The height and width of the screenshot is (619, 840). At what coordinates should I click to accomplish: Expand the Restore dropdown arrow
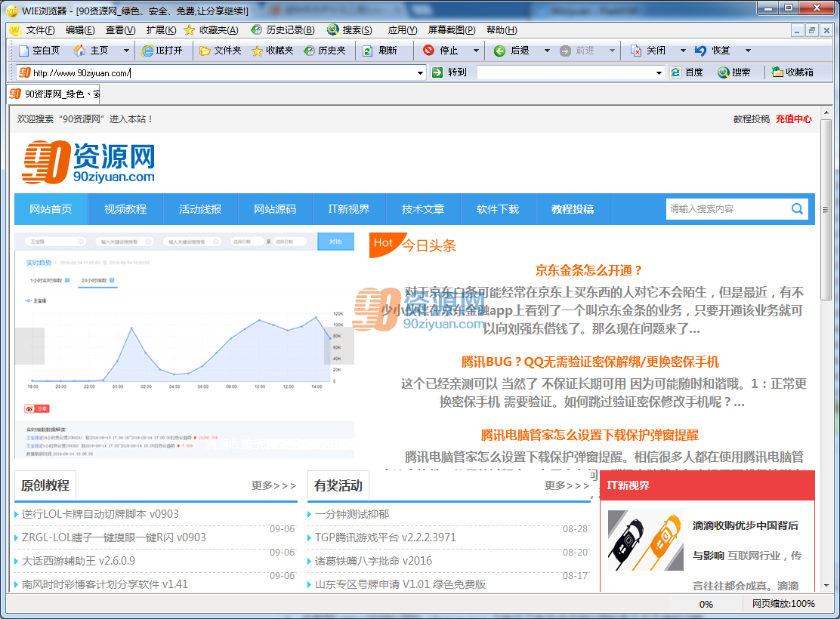[x=748, y=51]
